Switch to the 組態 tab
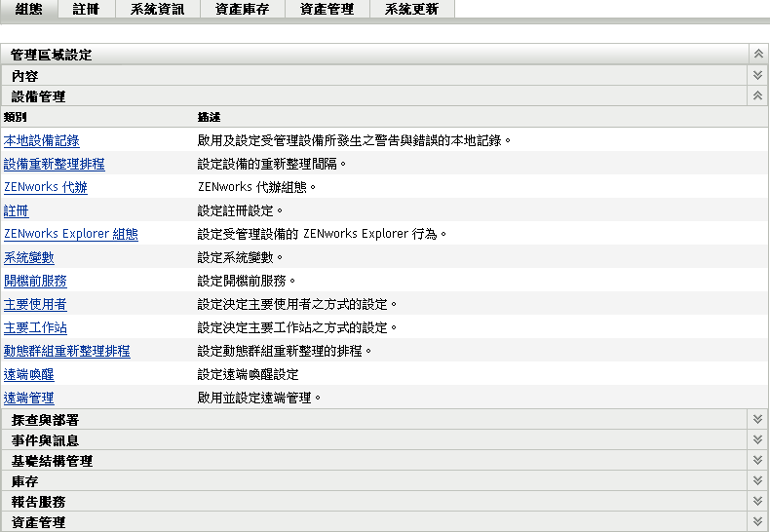The height and width of the screenshot is (532, 770). coord(29,10)
